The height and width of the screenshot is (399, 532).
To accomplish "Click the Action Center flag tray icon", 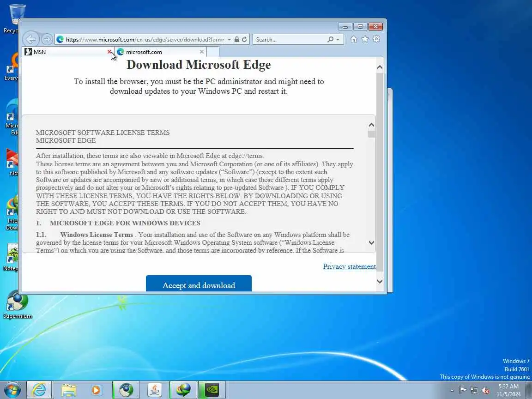I will pos(463,390).
